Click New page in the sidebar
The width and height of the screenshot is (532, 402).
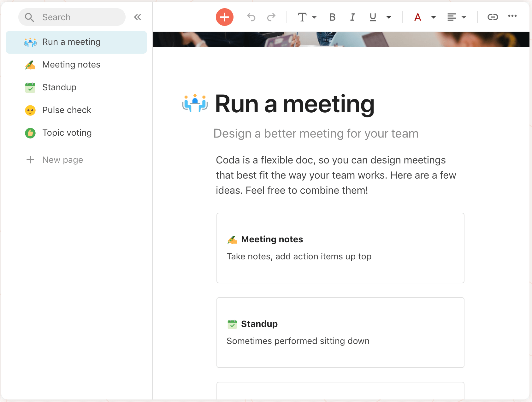[62, 160]
